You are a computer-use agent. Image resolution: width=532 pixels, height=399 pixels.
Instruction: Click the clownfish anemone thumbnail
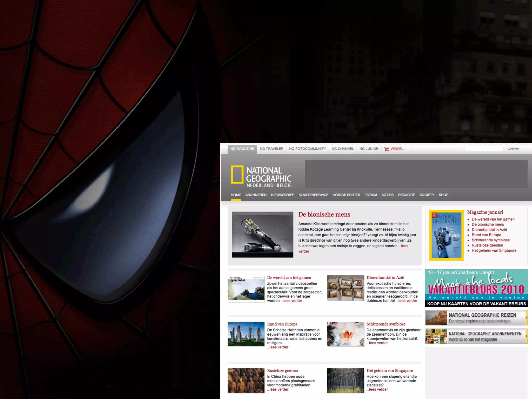tap(345, 334)
